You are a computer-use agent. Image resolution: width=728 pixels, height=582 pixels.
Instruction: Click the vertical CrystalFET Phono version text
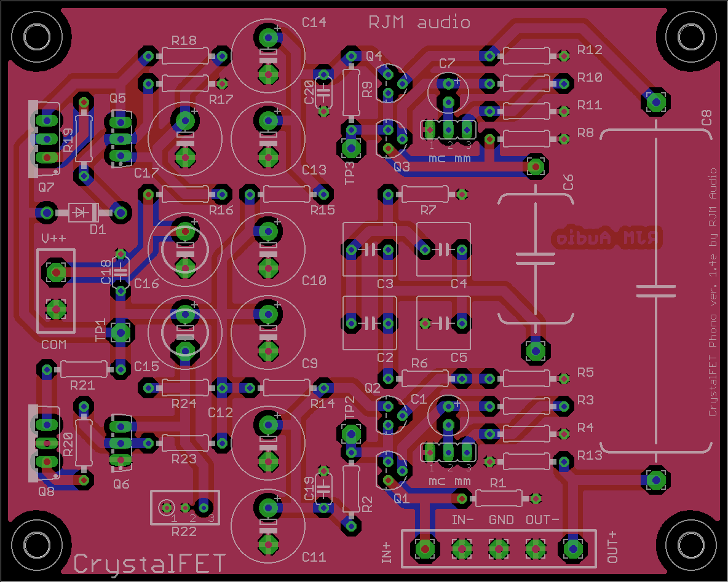tap(713, 292)
